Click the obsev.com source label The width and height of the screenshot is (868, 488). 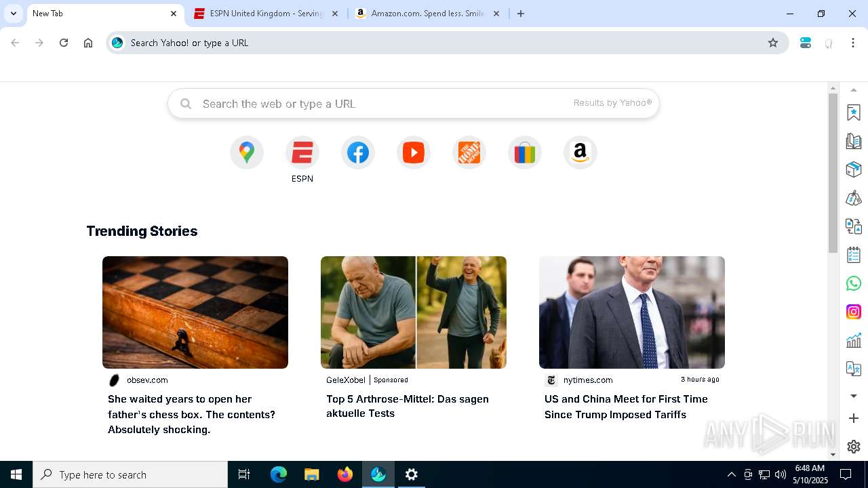pos(147,380)
